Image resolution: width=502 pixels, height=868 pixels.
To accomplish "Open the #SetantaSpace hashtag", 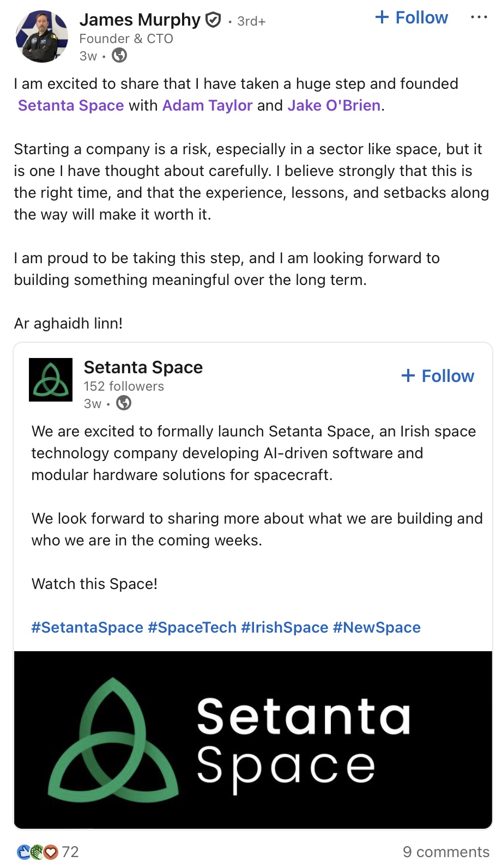I will tap(87, 627).
